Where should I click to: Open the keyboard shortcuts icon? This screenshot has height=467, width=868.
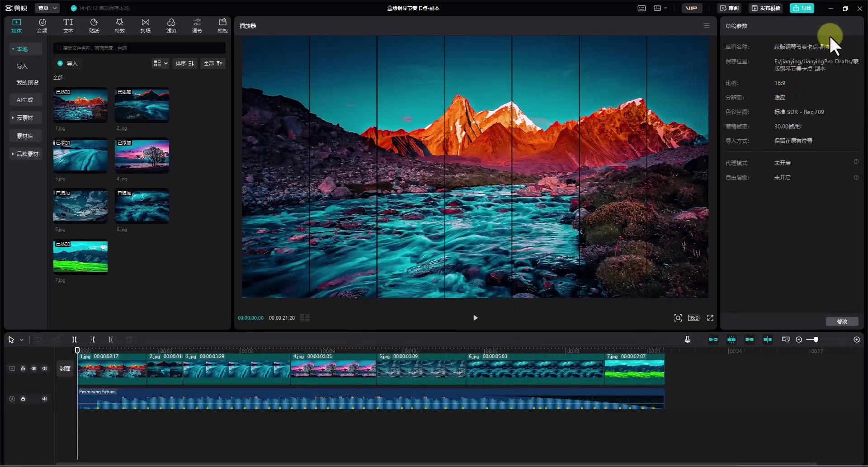642,8
